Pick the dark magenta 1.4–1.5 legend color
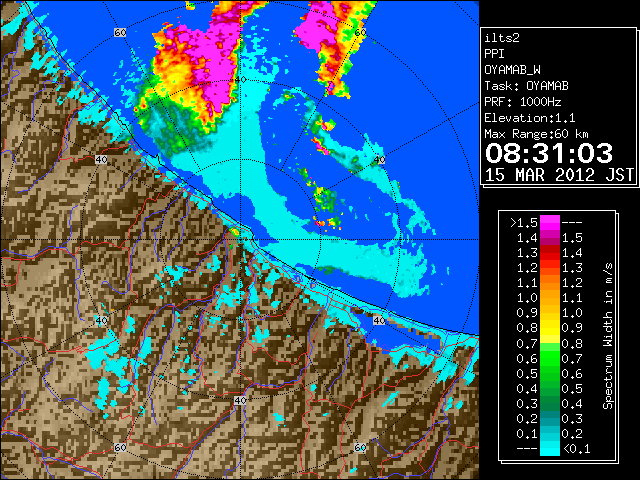This screenshot has height=480, width=640. click(549, 238)
